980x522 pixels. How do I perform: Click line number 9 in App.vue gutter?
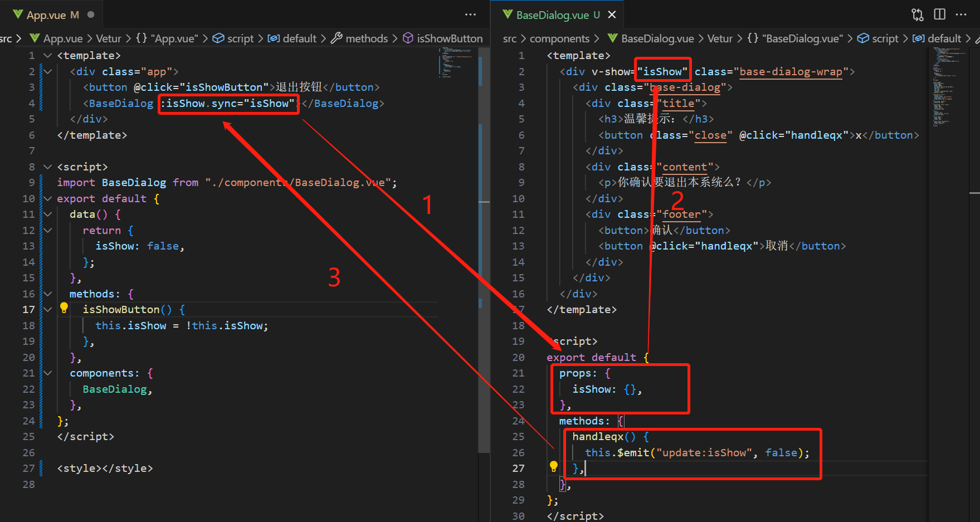pyautogui.click(x=32, y=182)
